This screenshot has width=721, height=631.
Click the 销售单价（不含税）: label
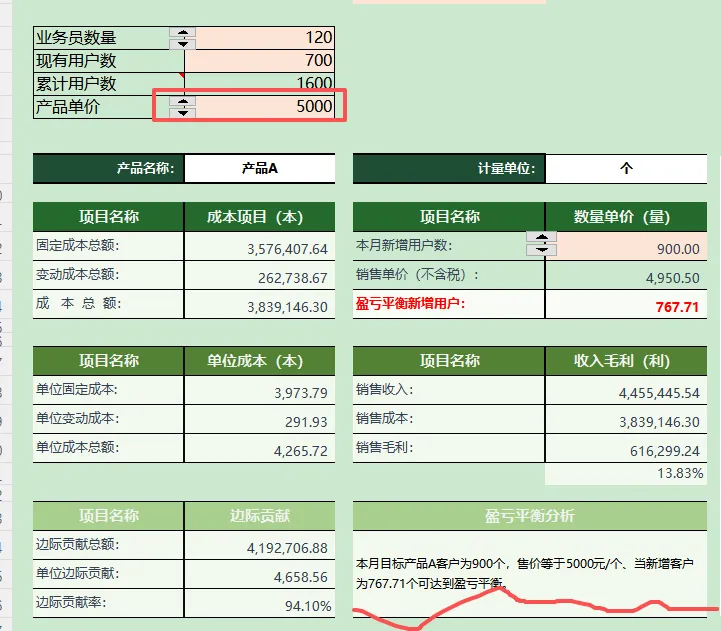[x=417, y=275]
